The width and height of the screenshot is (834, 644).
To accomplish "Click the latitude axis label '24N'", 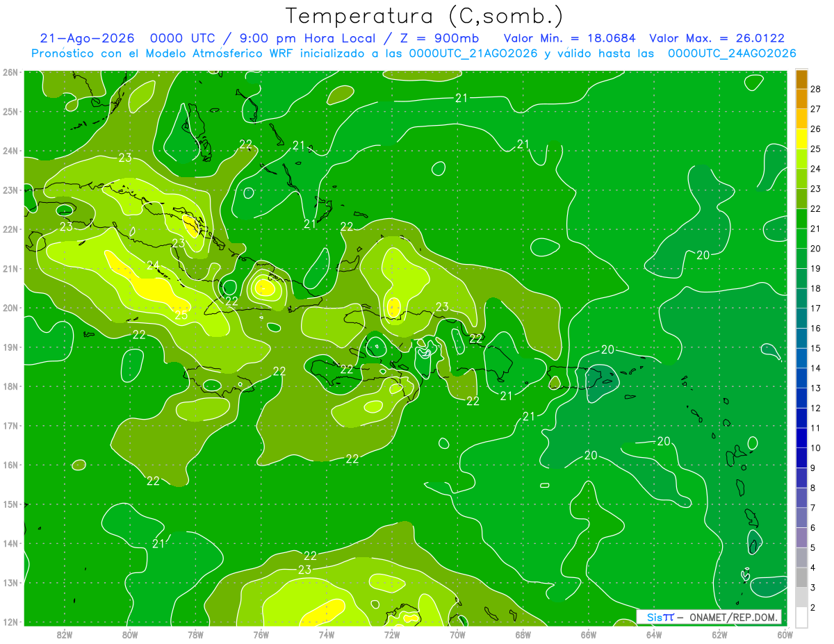I will (x=10, y=151).
